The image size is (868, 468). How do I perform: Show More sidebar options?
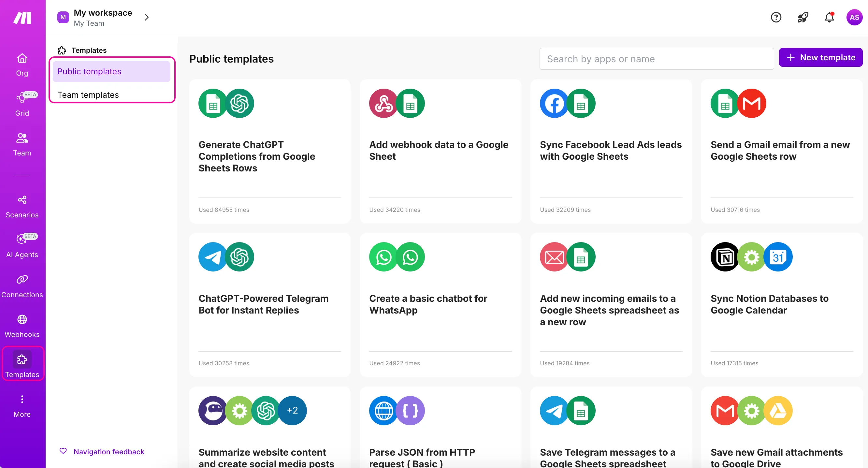[22, 406]
